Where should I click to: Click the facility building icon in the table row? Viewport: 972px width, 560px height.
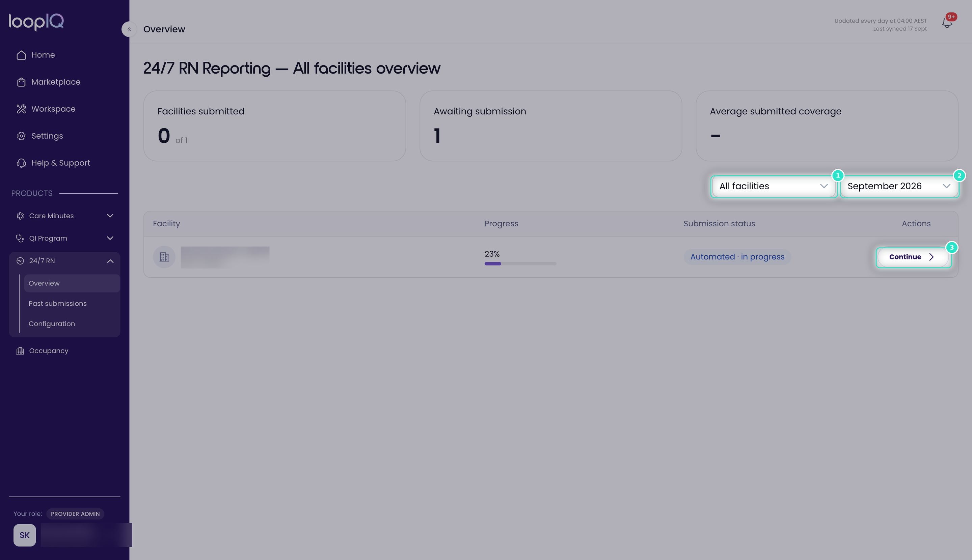tap(164, 257)
